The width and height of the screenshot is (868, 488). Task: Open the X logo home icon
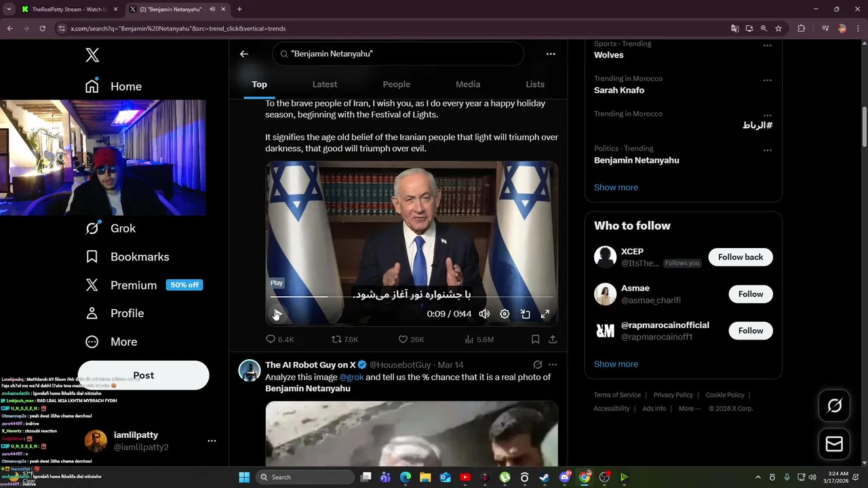point(92,55)
